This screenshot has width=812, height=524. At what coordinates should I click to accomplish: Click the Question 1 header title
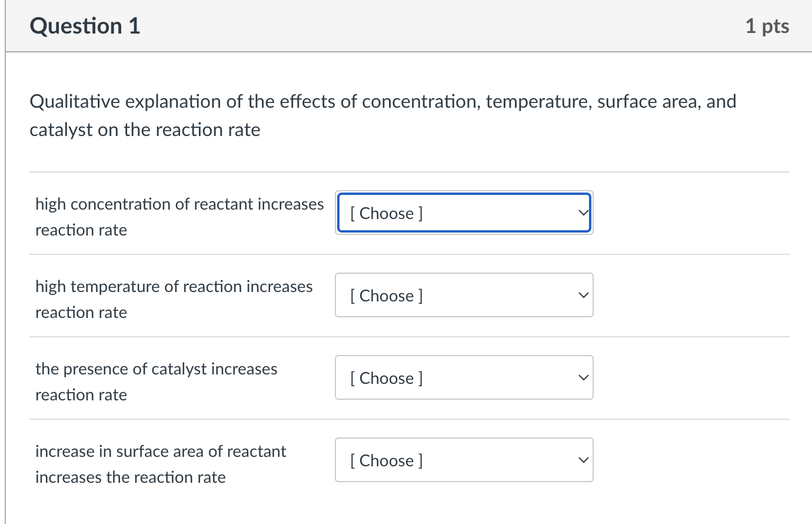click(x=84, y=26)
